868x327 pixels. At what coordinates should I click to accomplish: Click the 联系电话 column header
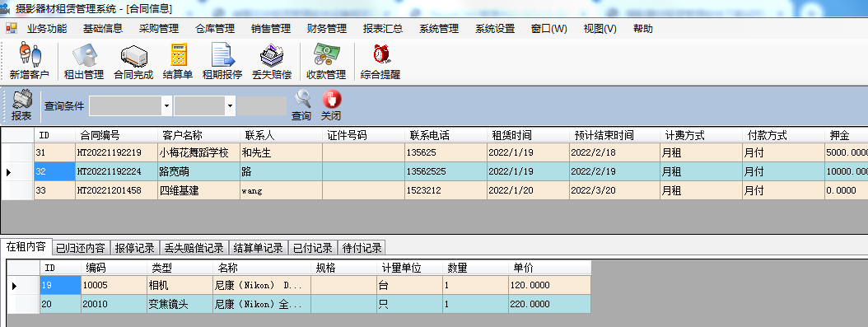446,135
